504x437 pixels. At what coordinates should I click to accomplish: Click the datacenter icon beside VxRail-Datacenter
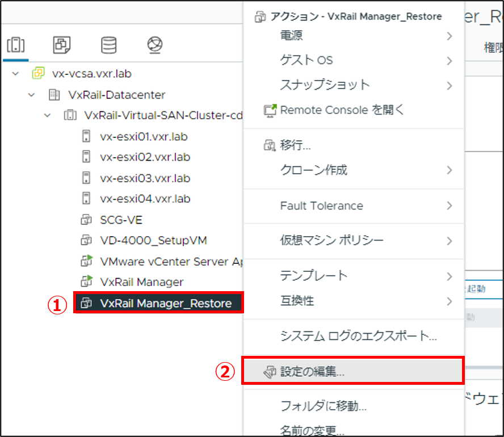click(x=54, y=95)
